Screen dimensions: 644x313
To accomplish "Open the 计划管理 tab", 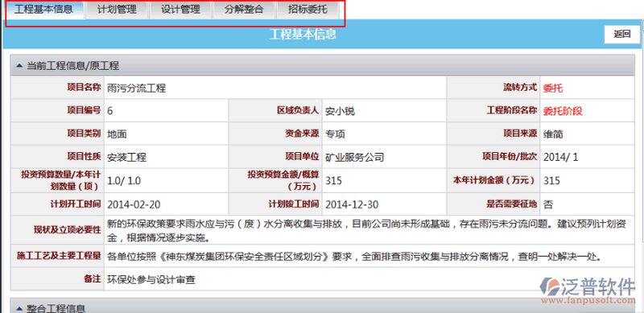I will pos(117,10).
